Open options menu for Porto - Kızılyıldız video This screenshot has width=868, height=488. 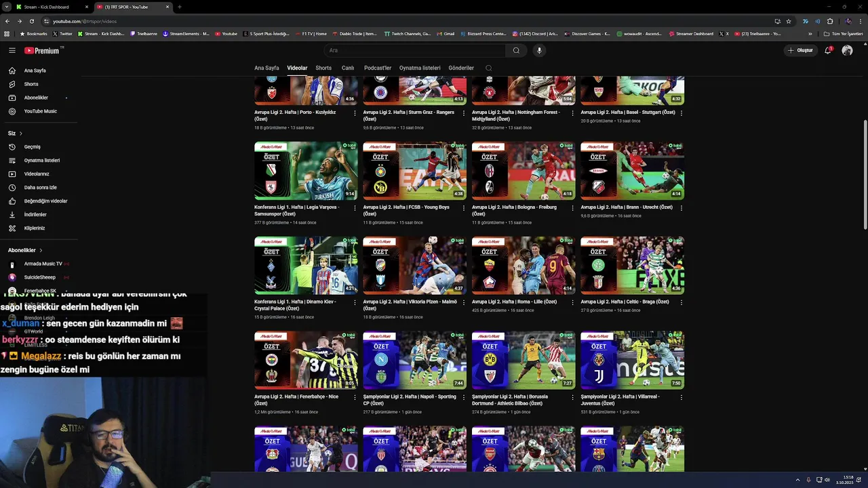click(355, 113)
